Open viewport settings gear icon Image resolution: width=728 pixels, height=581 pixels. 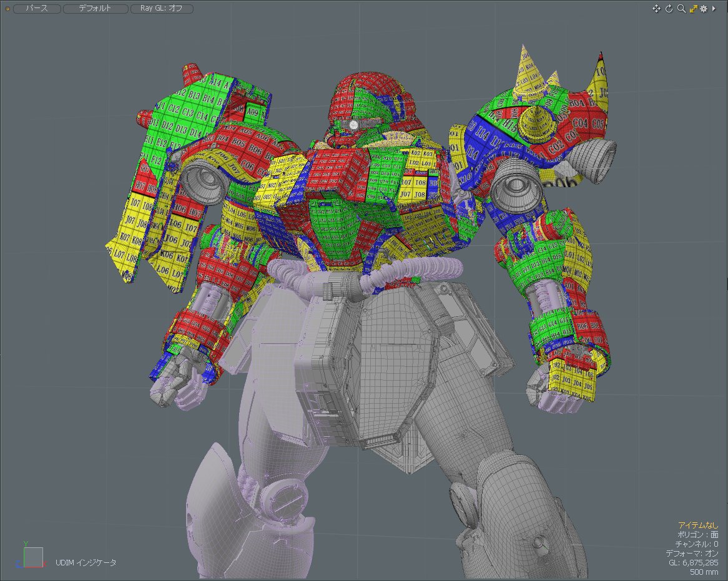tap(704, 9)
